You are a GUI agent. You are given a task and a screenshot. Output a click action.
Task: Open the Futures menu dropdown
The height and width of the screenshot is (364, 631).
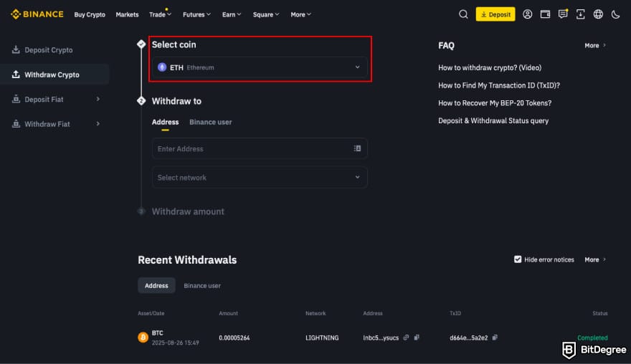pyautogui.click(x=196, y=14)
